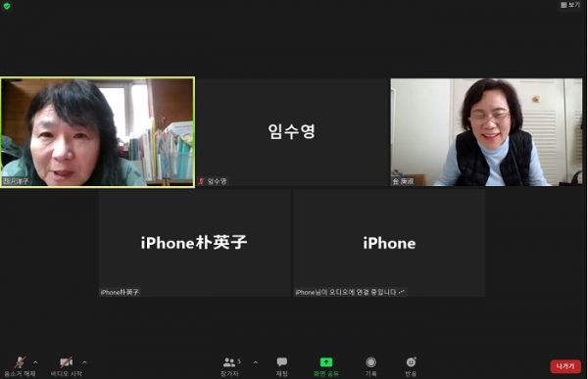This screenshot has height=379, width=588.
Task: Expand the video options arrow beside the camera
Action: click(x=84, y=362)
